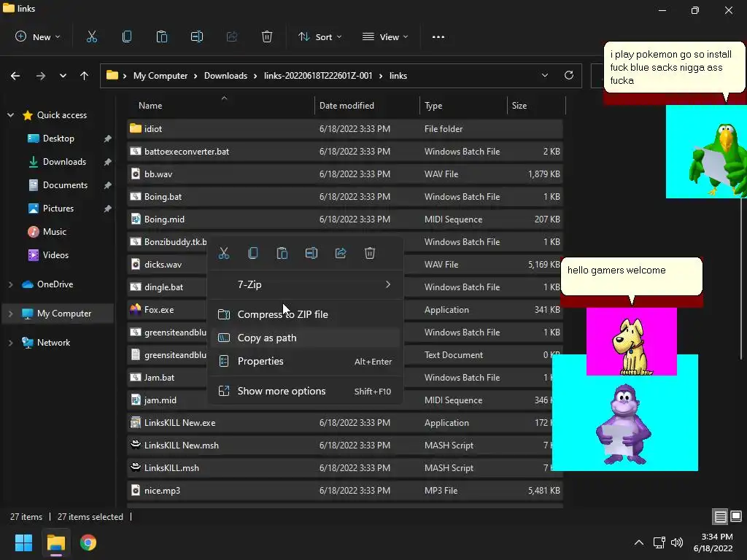
Task: Select Pictures in the sidebar
Action: click(58, 209)
